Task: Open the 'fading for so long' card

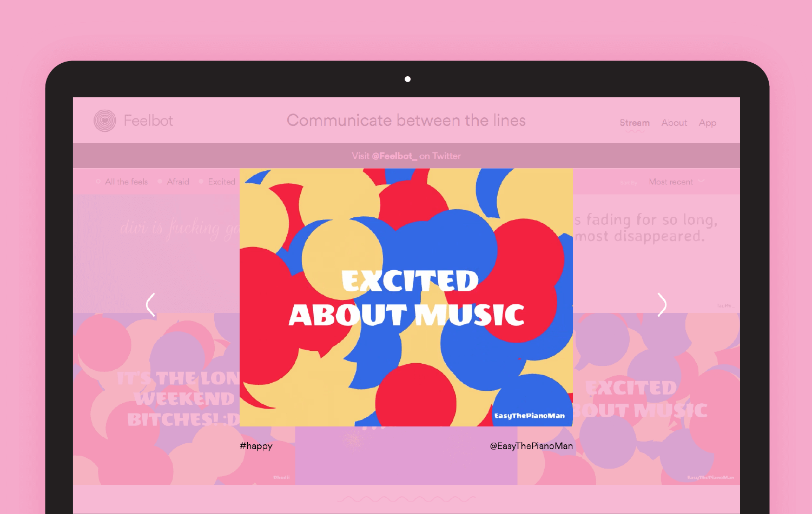Action: (656, 253)
